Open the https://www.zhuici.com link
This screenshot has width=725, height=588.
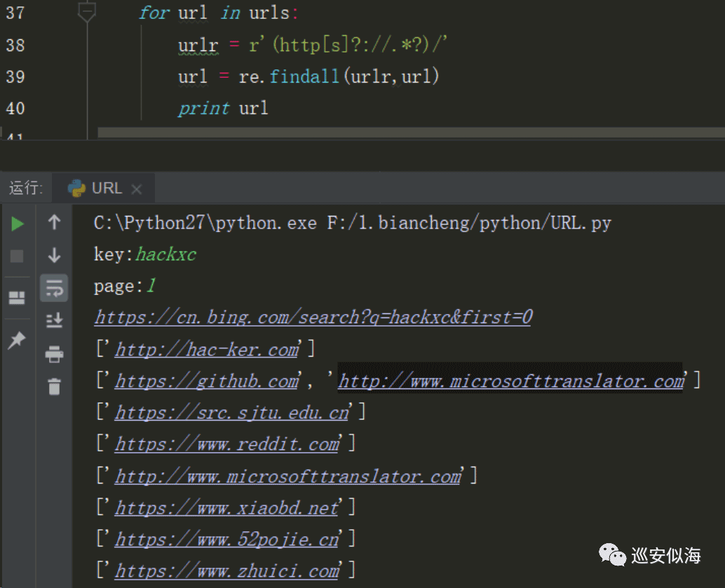(x=227, y=571)
